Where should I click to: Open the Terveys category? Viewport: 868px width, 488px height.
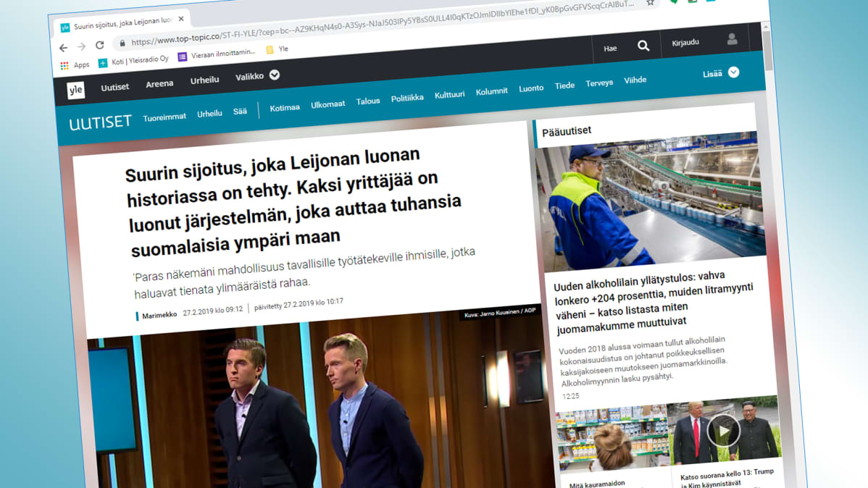coord(599,83)
